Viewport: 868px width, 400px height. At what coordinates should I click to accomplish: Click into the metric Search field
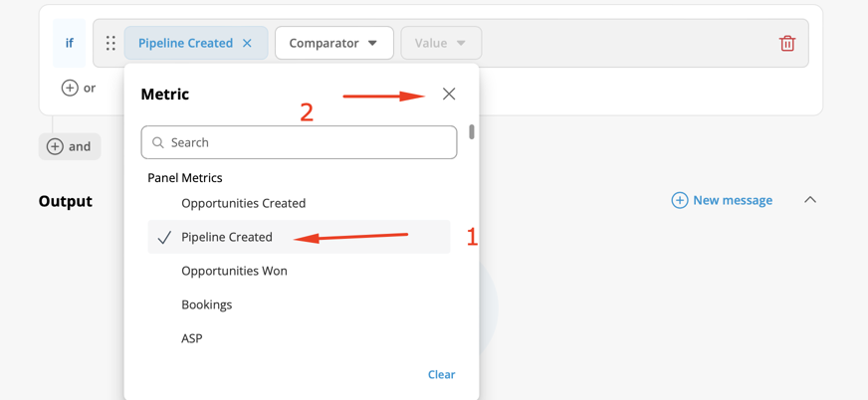[299, 142]
